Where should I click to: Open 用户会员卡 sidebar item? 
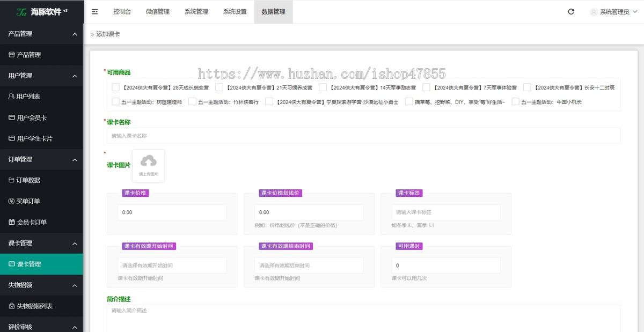(x=41, y=117)
